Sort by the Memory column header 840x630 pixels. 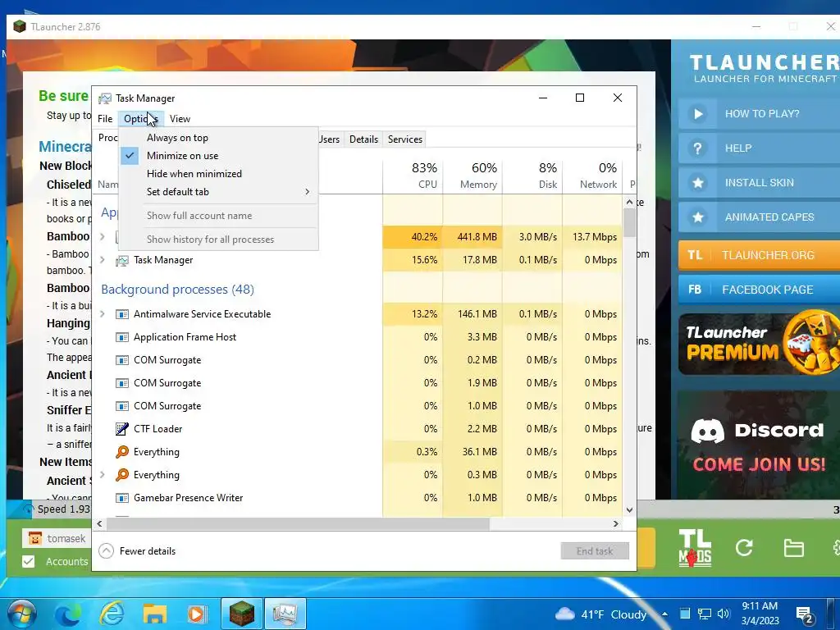pyautogui.click(x=473, y=176)
